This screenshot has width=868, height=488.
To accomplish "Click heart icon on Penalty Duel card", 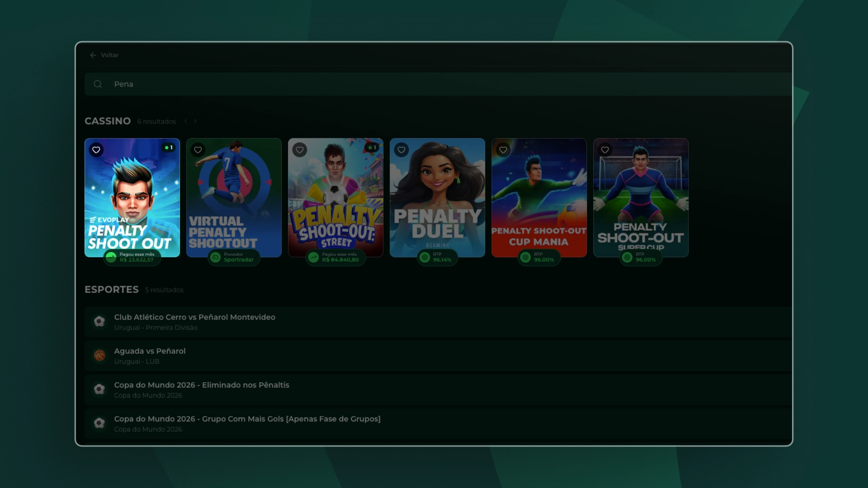I will tap(401, 150).
